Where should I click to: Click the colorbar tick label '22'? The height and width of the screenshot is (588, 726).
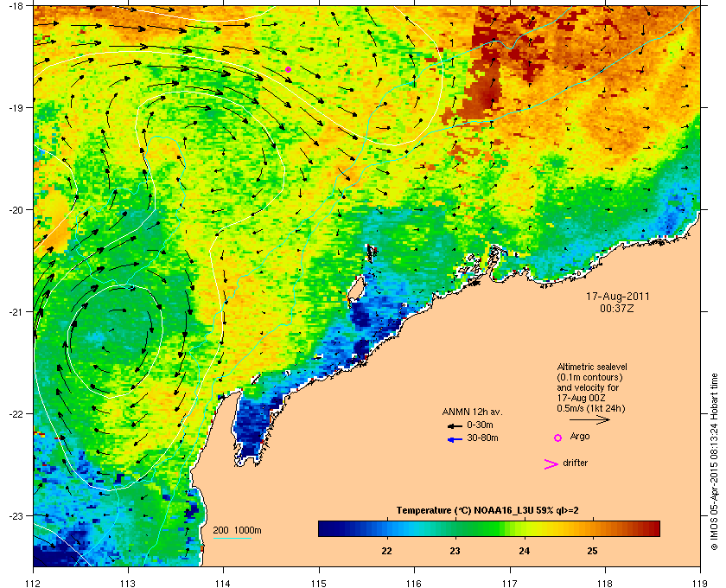(386, 551)
